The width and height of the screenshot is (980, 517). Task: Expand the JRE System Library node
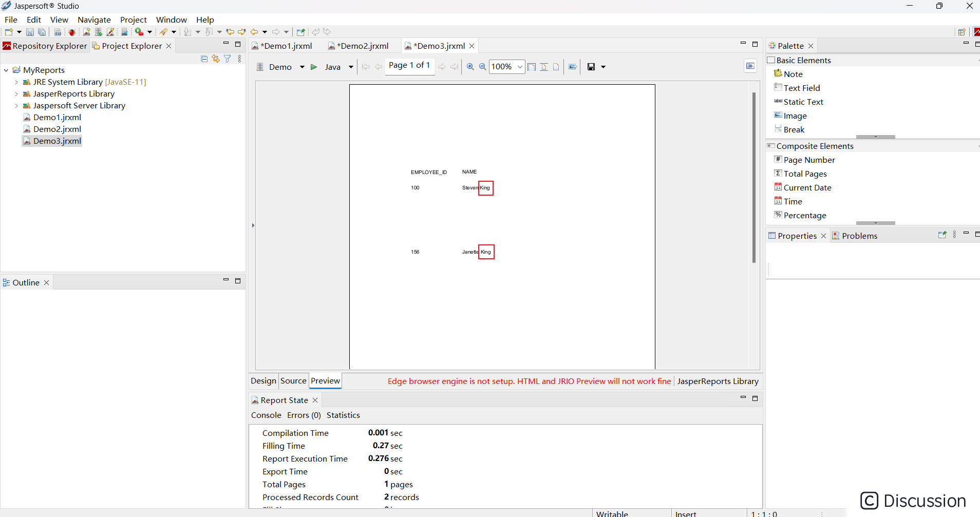coord(16,82)
